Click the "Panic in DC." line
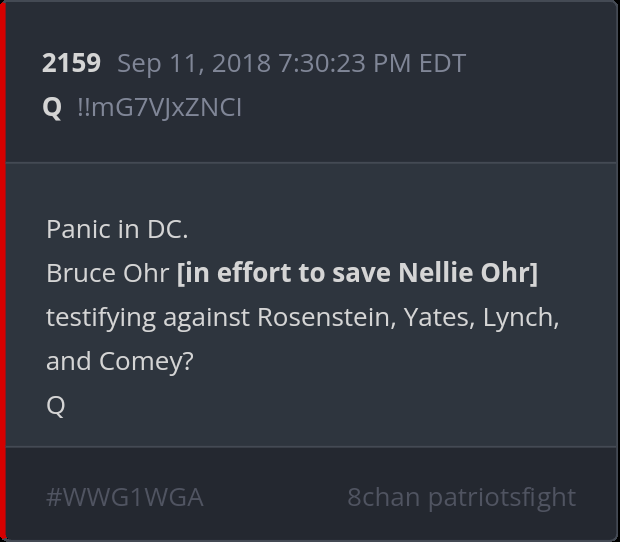This screenshot has height=542, width=620. pyautogui.click(x=117, y=229)
